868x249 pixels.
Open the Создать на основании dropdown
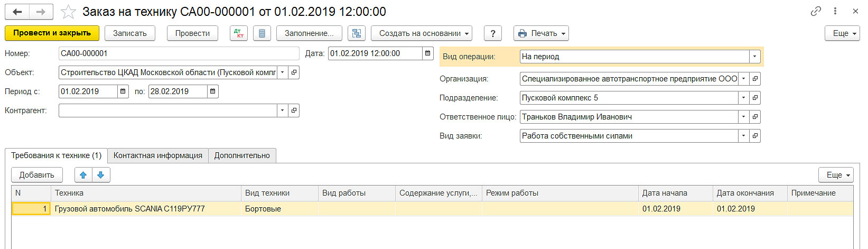421,33
